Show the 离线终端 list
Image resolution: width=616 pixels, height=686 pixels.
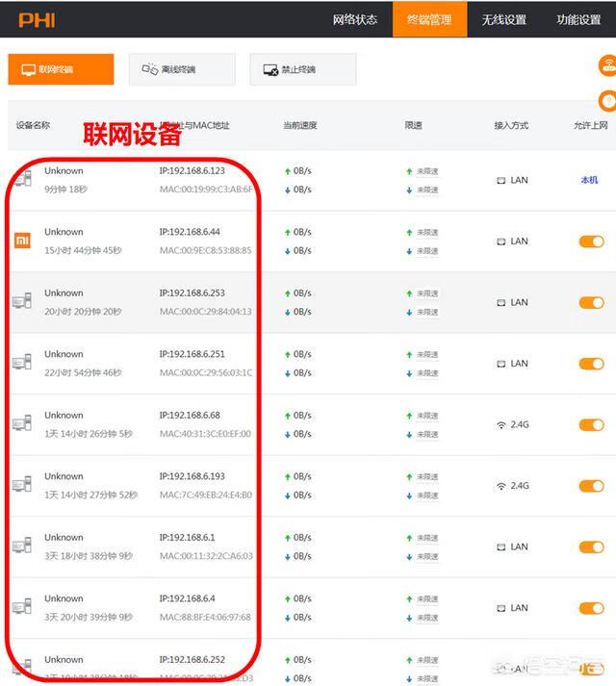click(181, 69)
